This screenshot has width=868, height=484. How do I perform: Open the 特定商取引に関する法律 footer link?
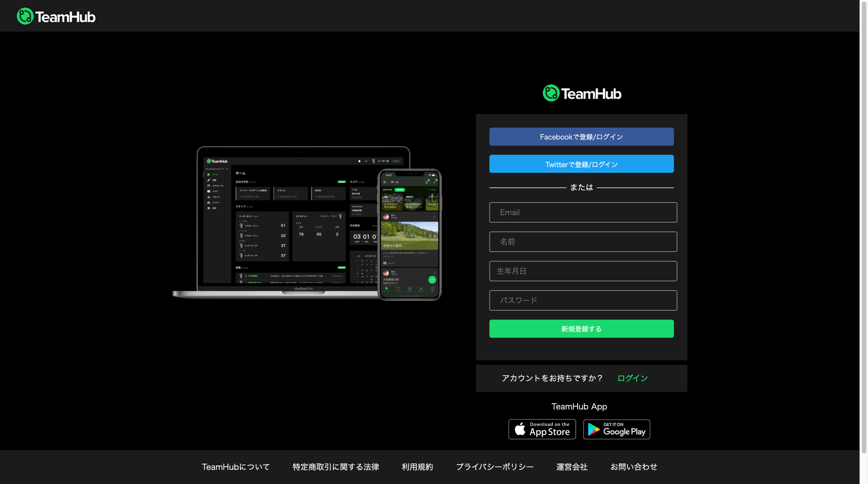click(335, 467)
